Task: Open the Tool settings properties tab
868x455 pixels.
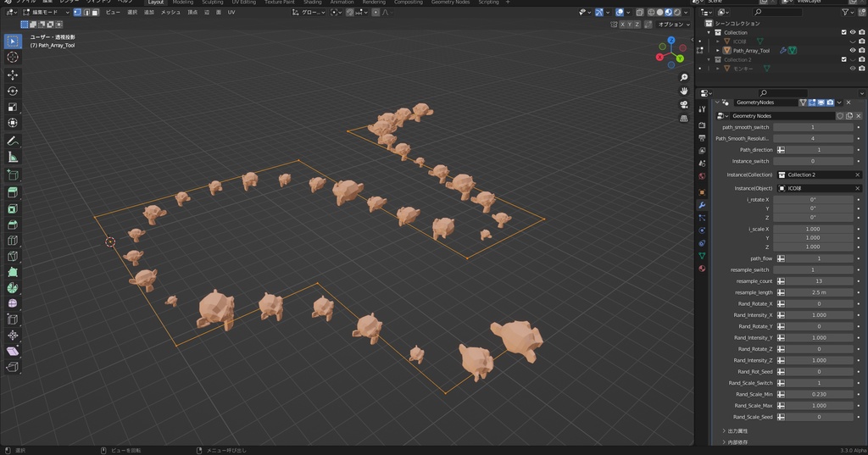Action: coord(702,109)
